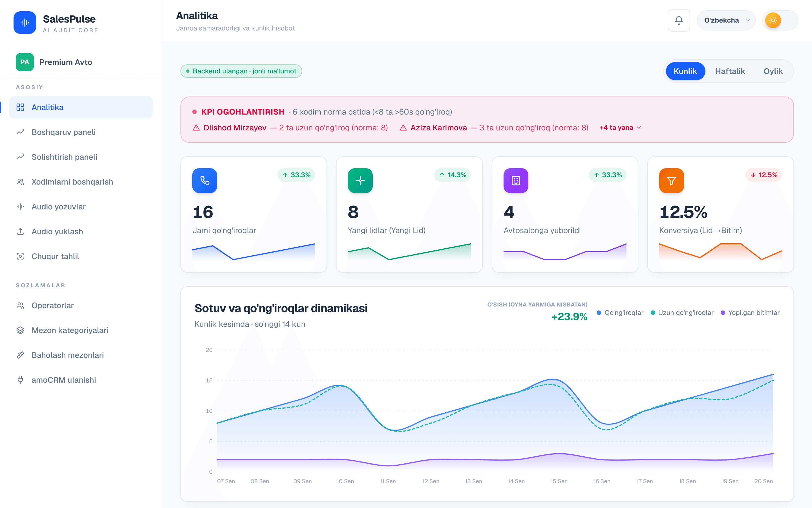This screenshot has width=812, height=508.
Task: Switch to the Kunlik period tab
Action: [x=685, y=71]
